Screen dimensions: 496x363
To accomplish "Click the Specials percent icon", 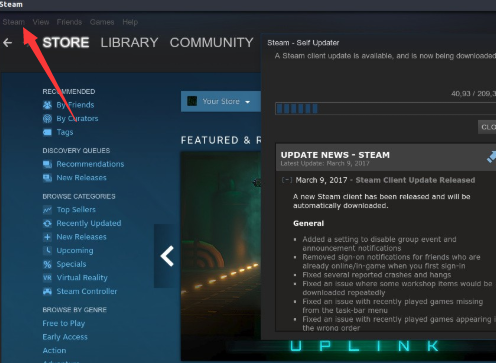I will coord(47,264).
